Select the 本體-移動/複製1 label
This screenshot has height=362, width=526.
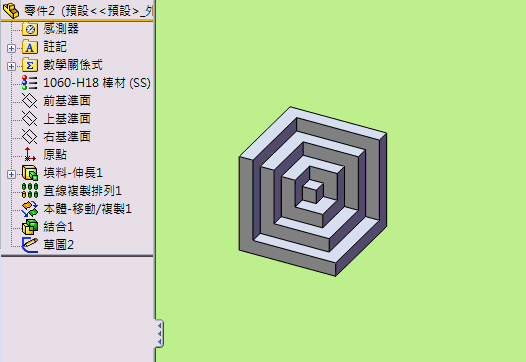point(87,209)
